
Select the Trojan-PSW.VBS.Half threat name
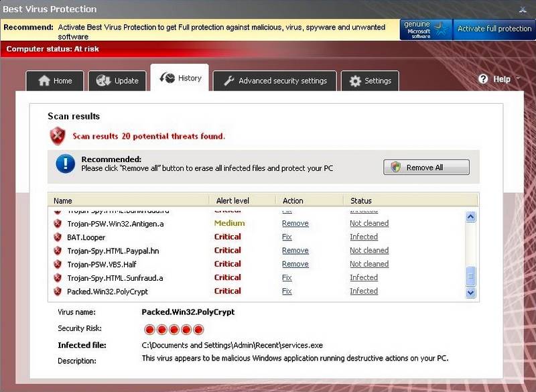coord(102,265)
